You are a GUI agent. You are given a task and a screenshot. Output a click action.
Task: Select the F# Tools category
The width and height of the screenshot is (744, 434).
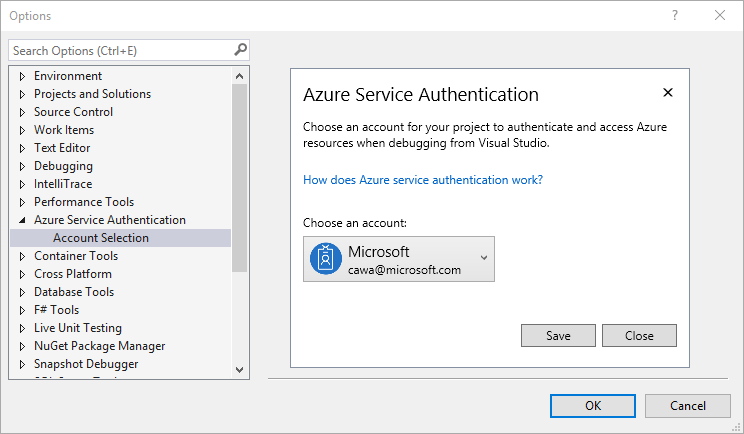pyautogui.click(x=56, y=310)
